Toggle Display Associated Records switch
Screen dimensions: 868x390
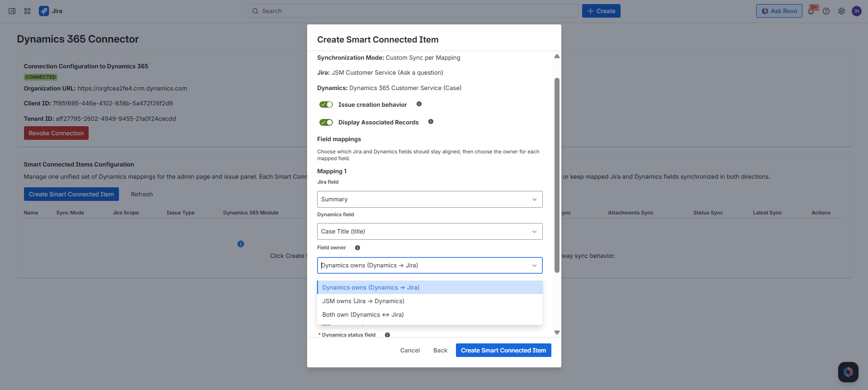326,122
